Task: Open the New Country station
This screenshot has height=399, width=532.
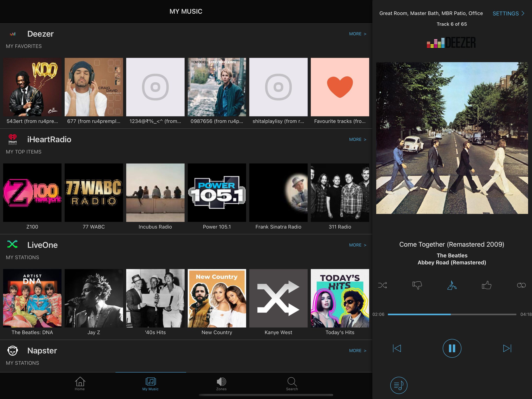Action: (217, 298)
